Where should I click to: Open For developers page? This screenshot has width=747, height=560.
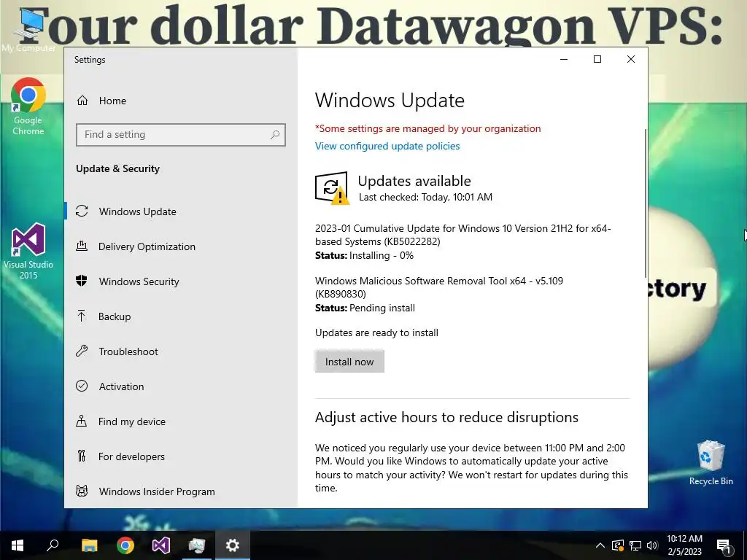(131, 456)
